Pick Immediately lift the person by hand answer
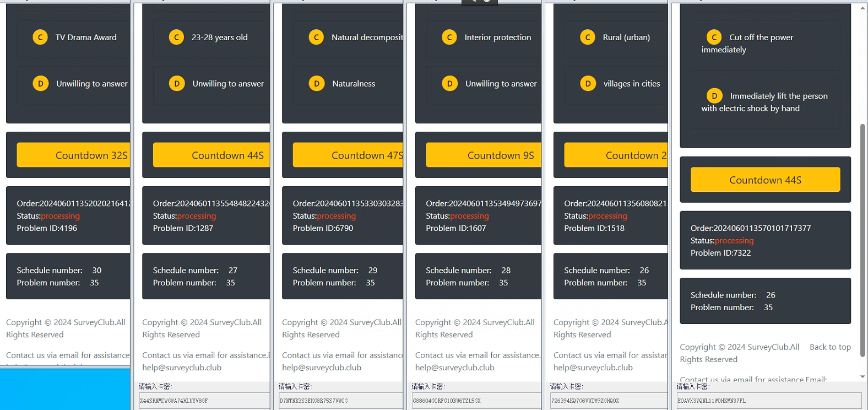This screenshot has width=868, height=410. click(765, 104)
